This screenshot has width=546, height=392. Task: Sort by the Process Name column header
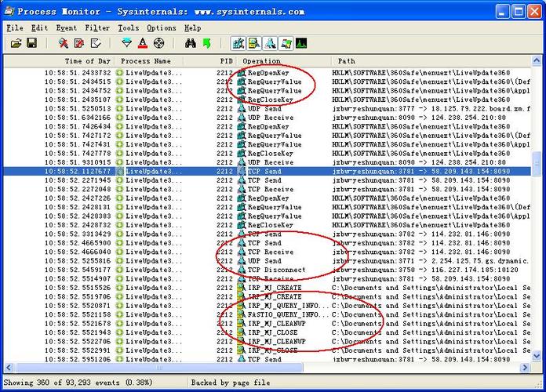coord(149,61)
